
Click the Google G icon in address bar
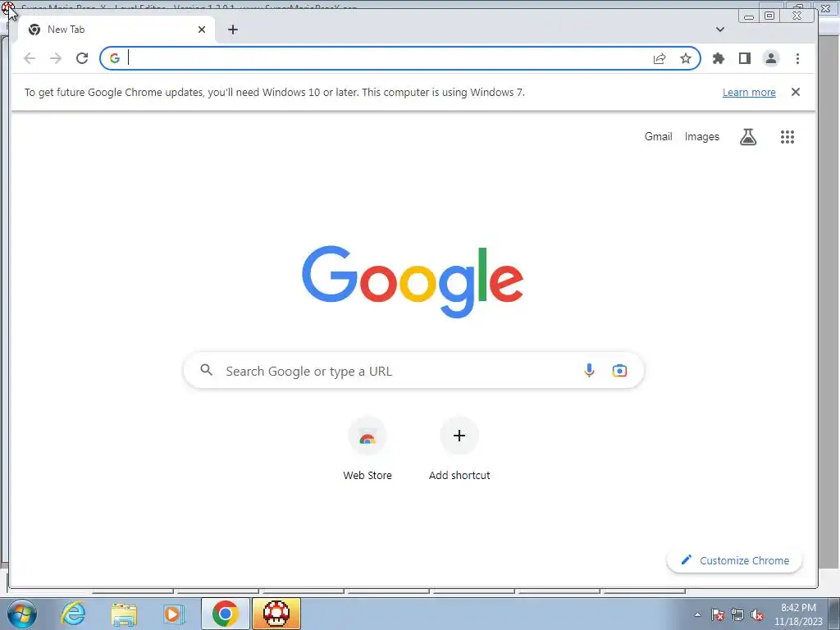(115, 58)
